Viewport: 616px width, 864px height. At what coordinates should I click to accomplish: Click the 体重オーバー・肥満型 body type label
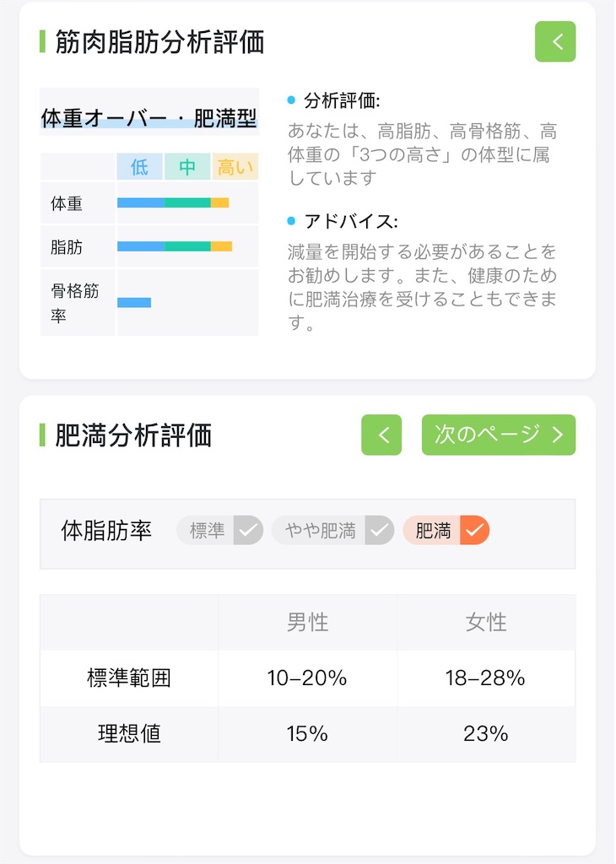pyautogui.click(x=149, y=118)
